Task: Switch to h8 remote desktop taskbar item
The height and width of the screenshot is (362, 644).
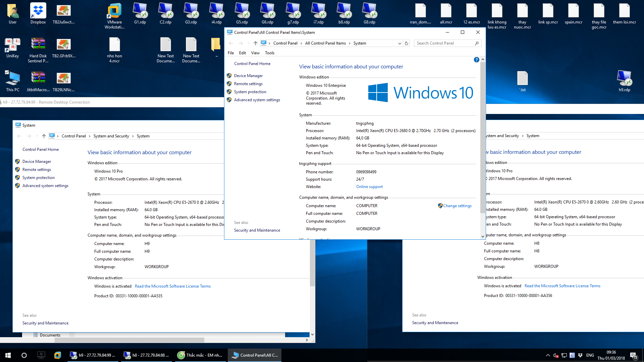Action: [x=147, y=355]
